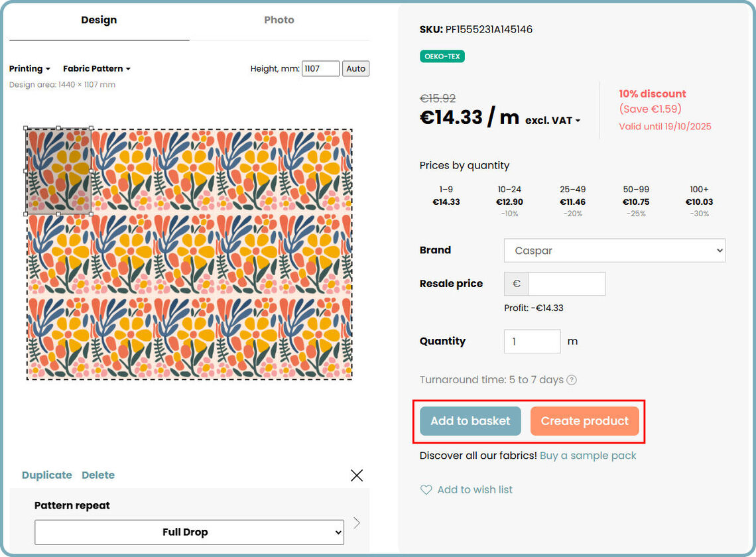The width and height of the screenshot is (756, 557).
Task: Expand the Fabric Pattern dropdown
Action: coord(96,68)
